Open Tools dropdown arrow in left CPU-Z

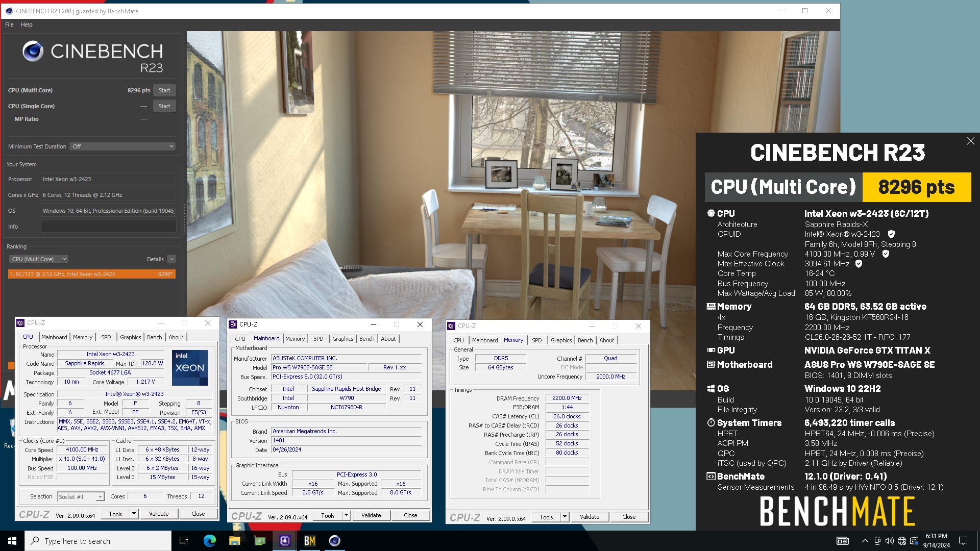[x=134, y=514]
